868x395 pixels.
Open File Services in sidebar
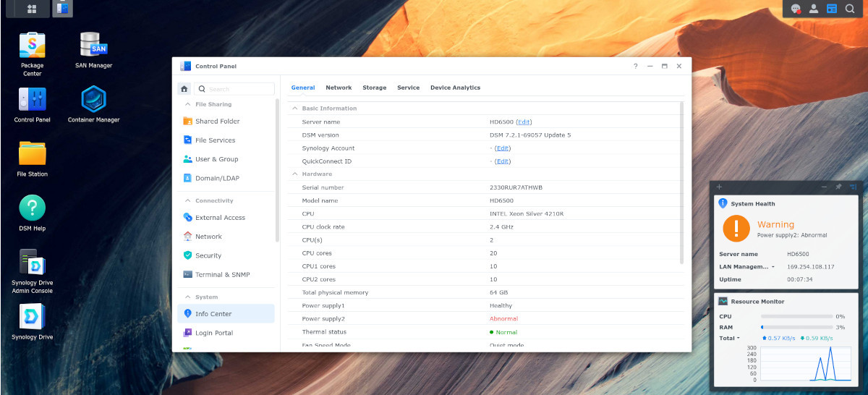pos(226,140)
